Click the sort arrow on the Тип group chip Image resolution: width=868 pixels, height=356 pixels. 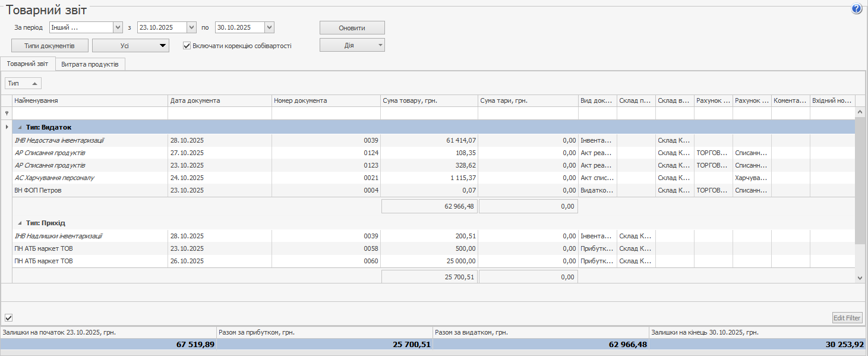[34, 84]
